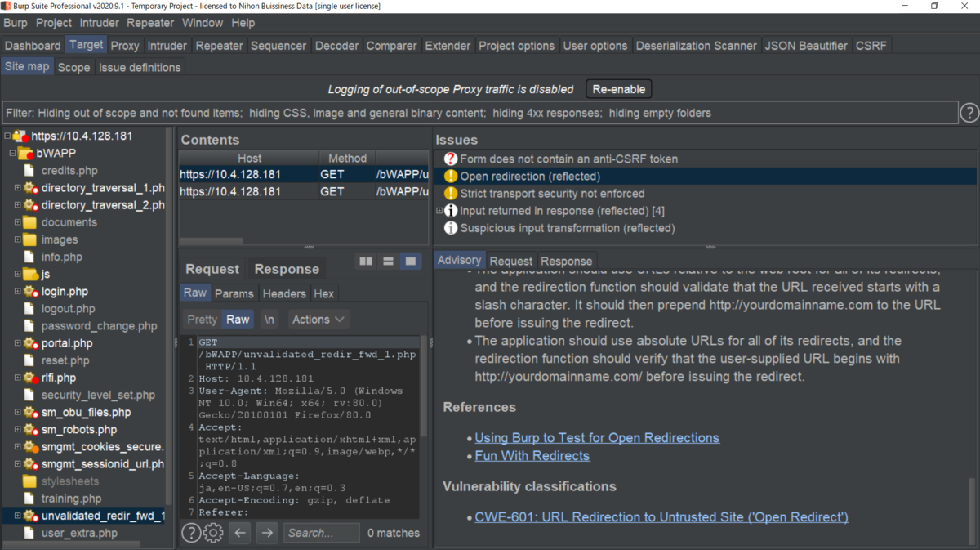Expand the images folder node
The image size is (980, 550).
pyautogui.click(x=18, y=239)
